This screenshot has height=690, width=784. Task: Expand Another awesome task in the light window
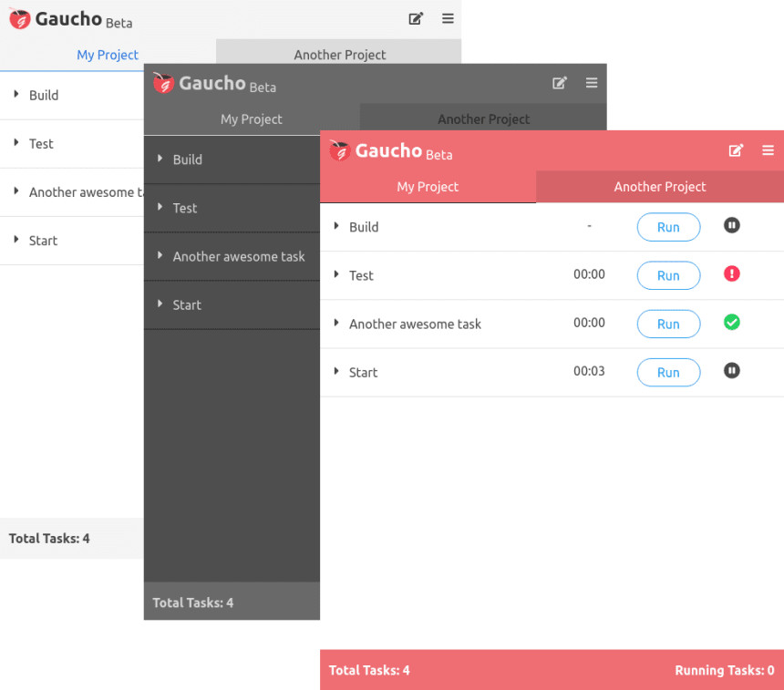coord(16,191)
